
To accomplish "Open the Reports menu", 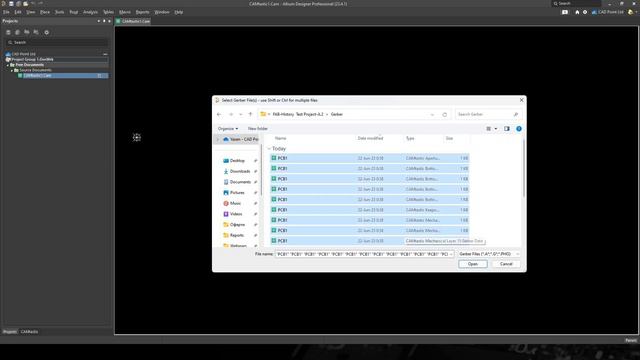I will coord(142,12).
